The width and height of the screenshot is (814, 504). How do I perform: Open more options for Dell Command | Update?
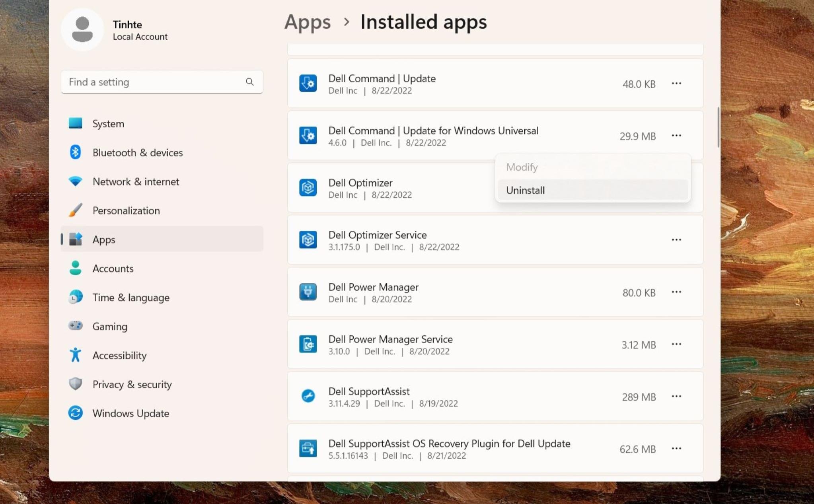[676, 84]
